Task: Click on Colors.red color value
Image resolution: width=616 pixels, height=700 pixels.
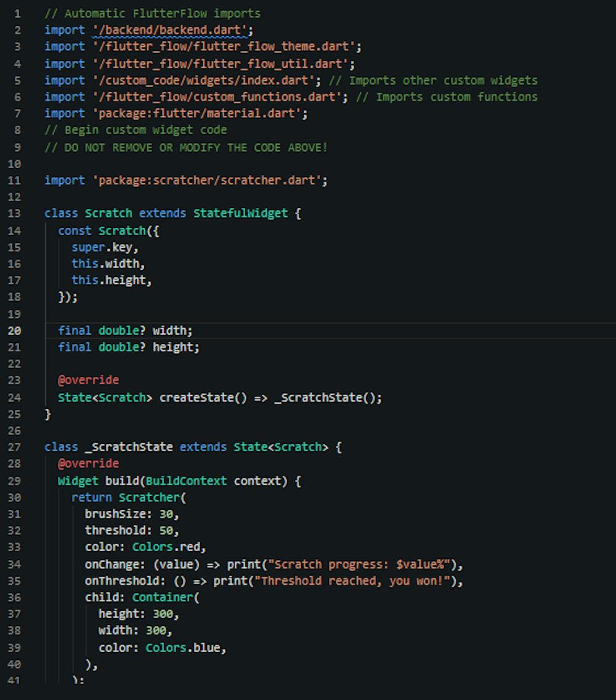Action: (169, 547)
